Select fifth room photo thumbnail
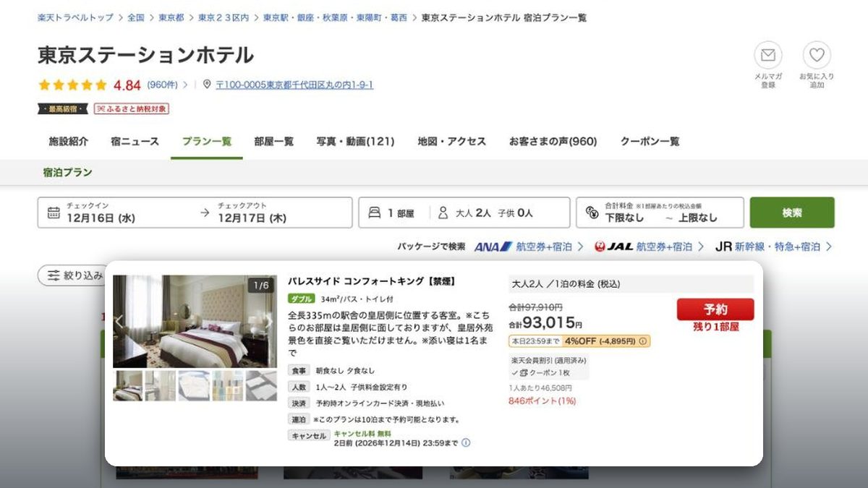The image size is (868, 488). click(x=261, y=386)
